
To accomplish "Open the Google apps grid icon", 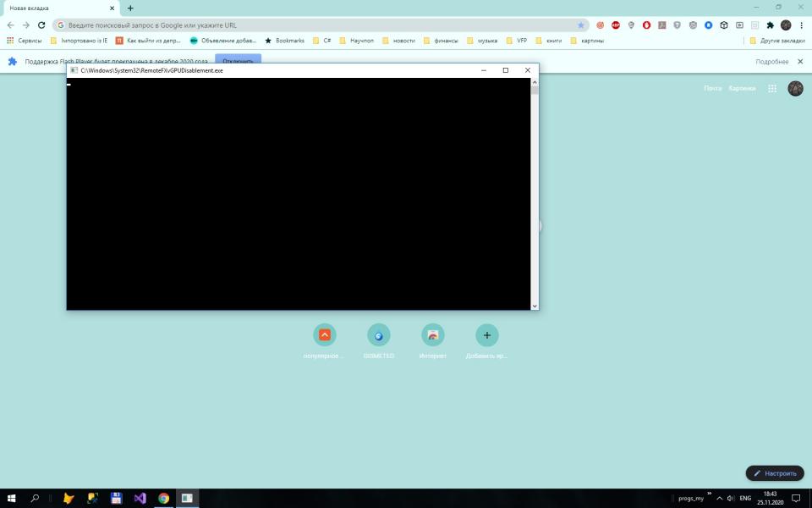I will pos(772,88).
